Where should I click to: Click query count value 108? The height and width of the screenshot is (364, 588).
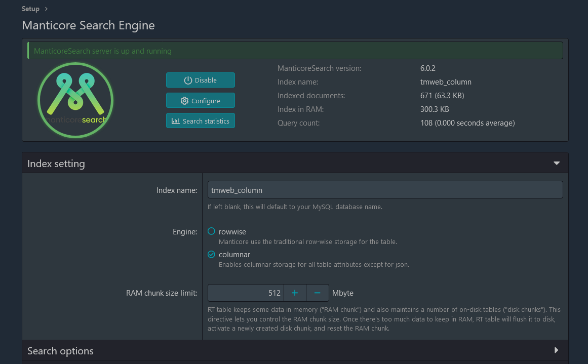pyautogui.click(x=467, y=123)
